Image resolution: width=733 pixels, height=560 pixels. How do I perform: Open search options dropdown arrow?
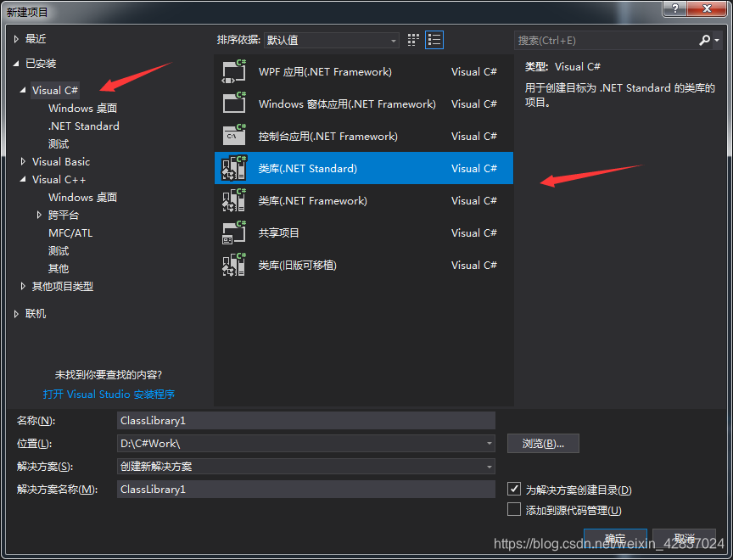[717, 41]
